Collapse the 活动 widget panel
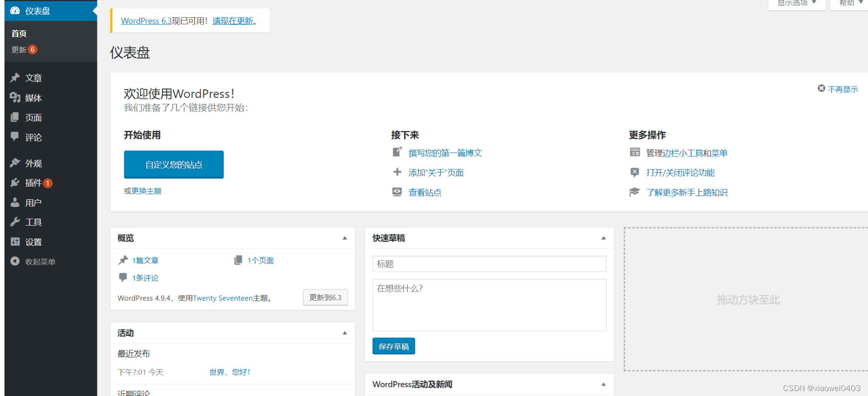 point(345,333)
